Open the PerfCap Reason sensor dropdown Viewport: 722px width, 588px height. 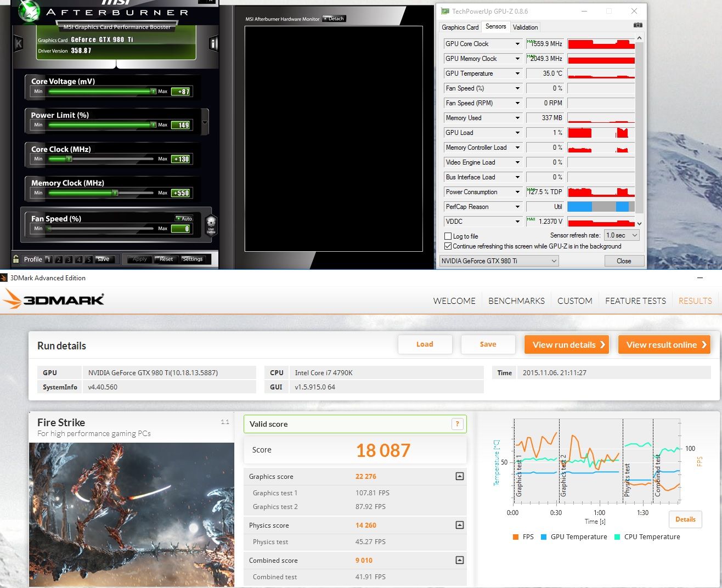tap(517, 207)
